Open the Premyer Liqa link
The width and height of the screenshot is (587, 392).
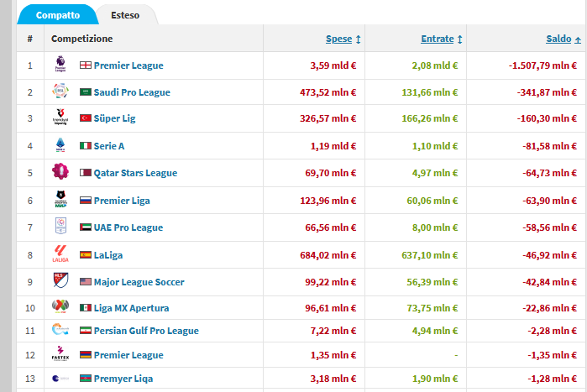click(123, 379)
